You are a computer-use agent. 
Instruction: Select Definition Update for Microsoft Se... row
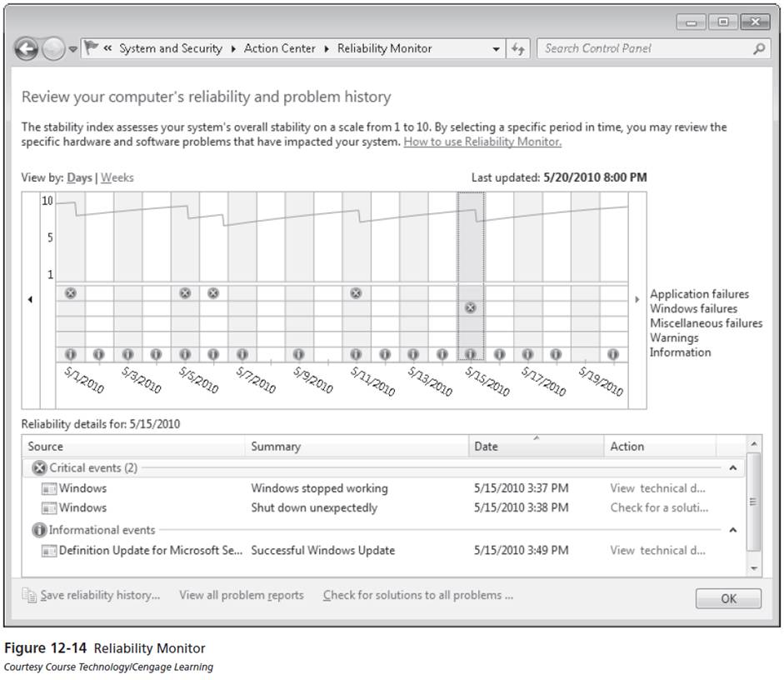(382, 551)
